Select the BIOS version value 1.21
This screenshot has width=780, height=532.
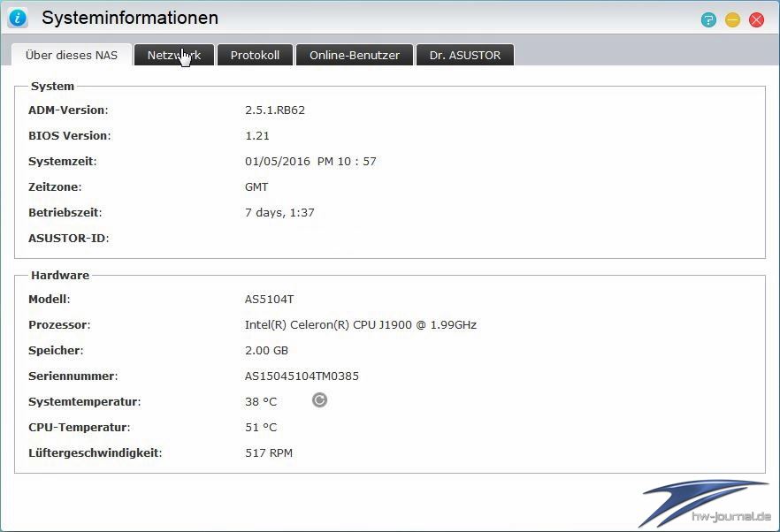(x=257, y=136)
